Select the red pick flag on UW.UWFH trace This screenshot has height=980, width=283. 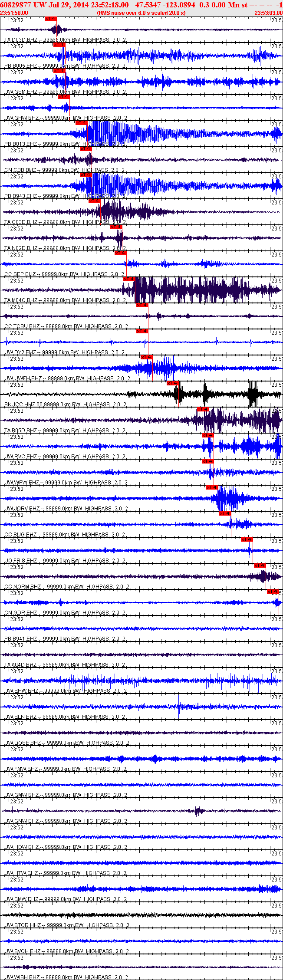point(146,357)
